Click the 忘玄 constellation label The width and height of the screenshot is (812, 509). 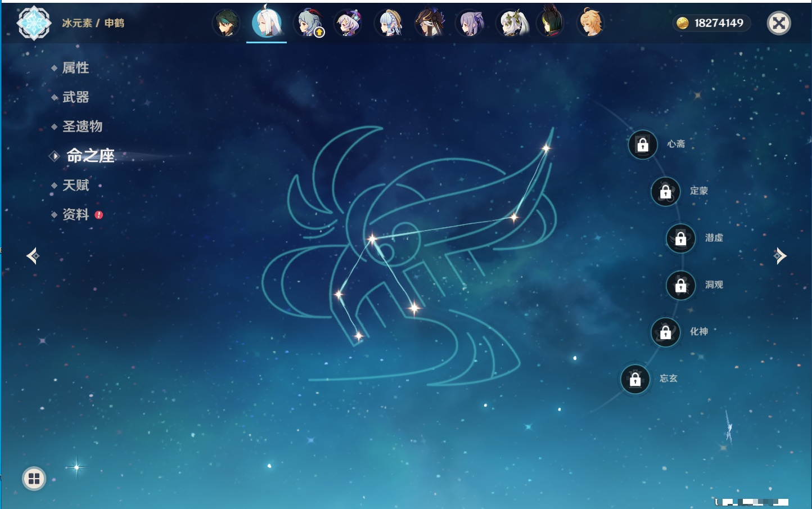coord(669,379)
